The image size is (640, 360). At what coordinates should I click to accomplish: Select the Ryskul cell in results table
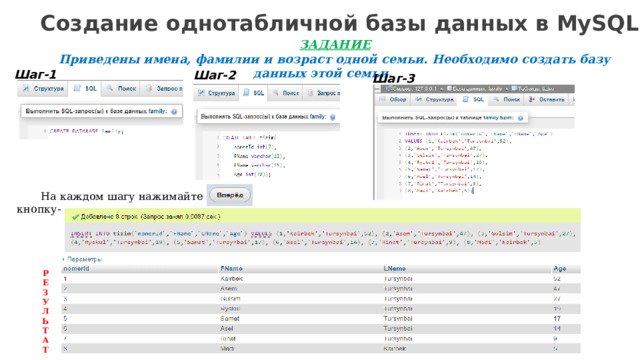[230, 309]
